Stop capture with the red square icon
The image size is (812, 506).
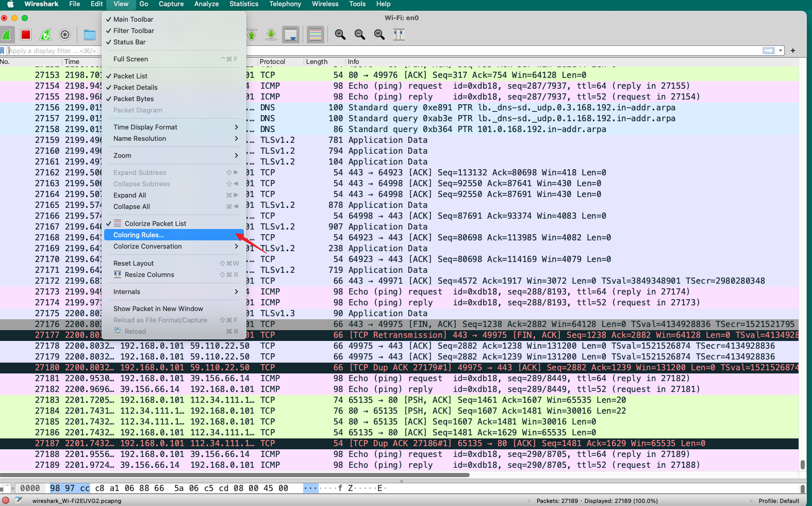point(26,35)
